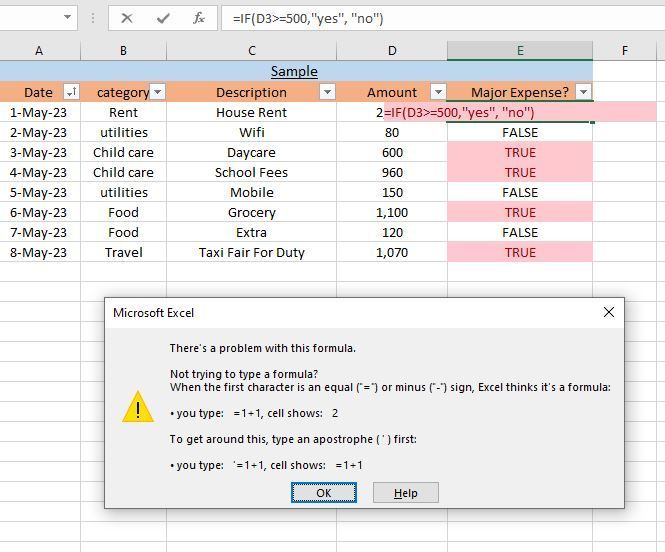665x552 pixels.
Task: Close the Microsoft Excel error dialog
Action: tap(609, 312)
